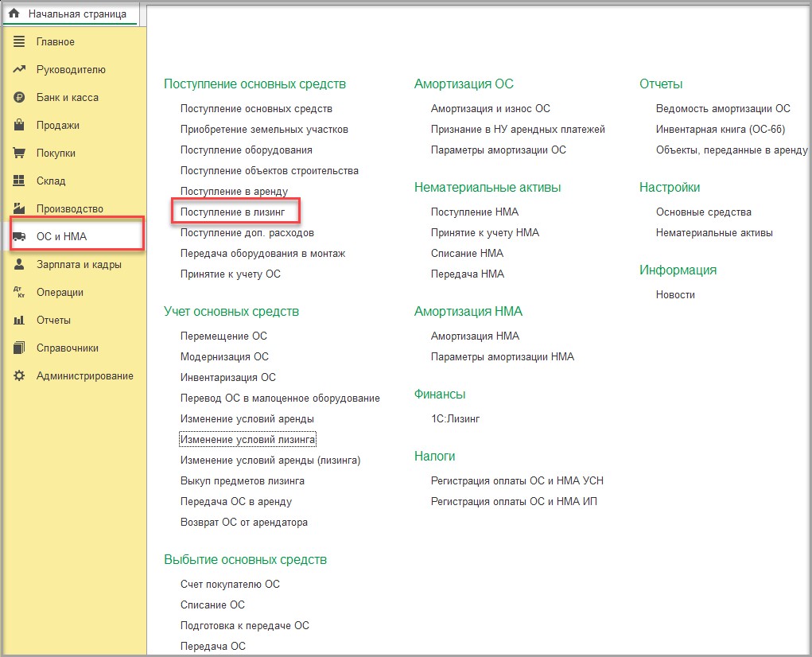
Task: Open Поступление основных средств link
Action: click(x=256, y=109)
